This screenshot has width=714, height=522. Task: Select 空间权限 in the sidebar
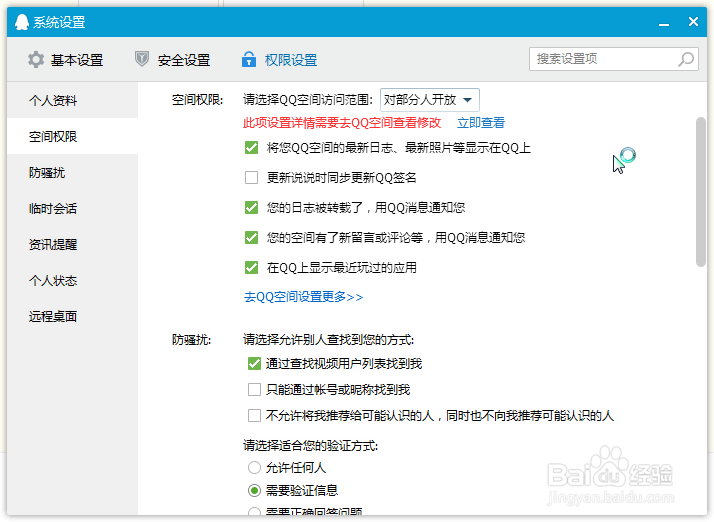[72, 136]
